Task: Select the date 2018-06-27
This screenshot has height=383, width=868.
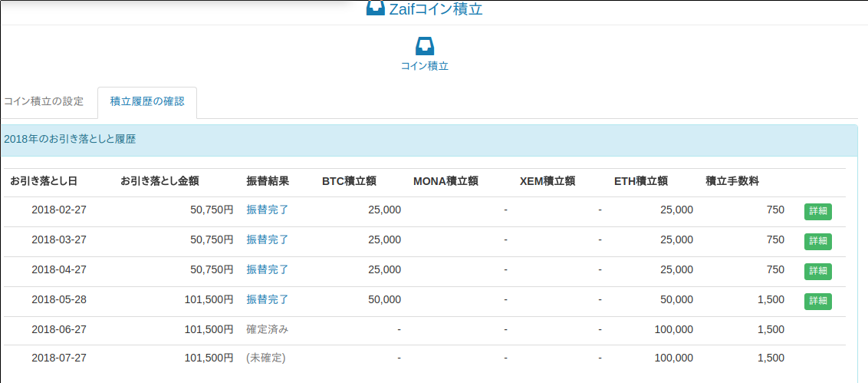Action: (59, 330)
